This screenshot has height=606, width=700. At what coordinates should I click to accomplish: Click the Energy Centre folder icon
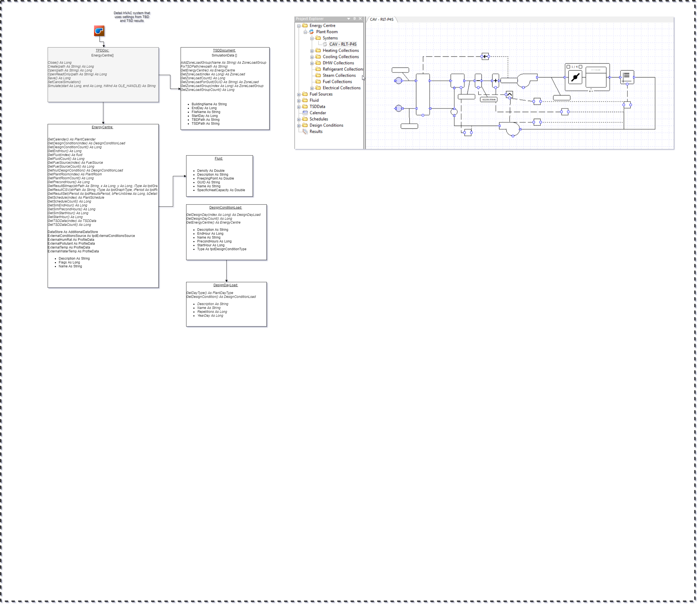coord(305,26)
